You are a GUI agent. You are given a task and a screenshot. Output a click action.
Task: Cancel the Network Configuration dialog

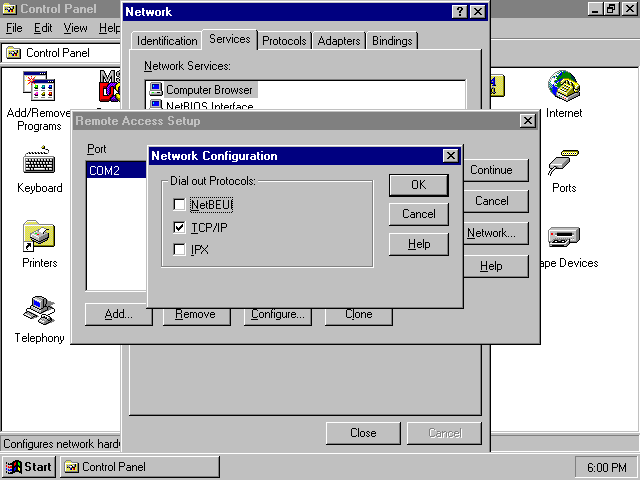(x=419, y=214)
